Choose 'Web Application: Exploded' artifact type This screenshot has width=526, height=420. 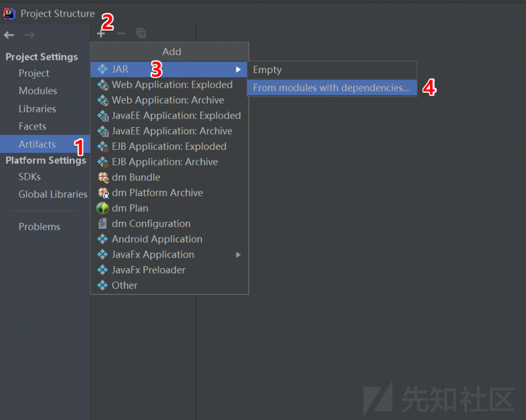(x=173, y=84)
